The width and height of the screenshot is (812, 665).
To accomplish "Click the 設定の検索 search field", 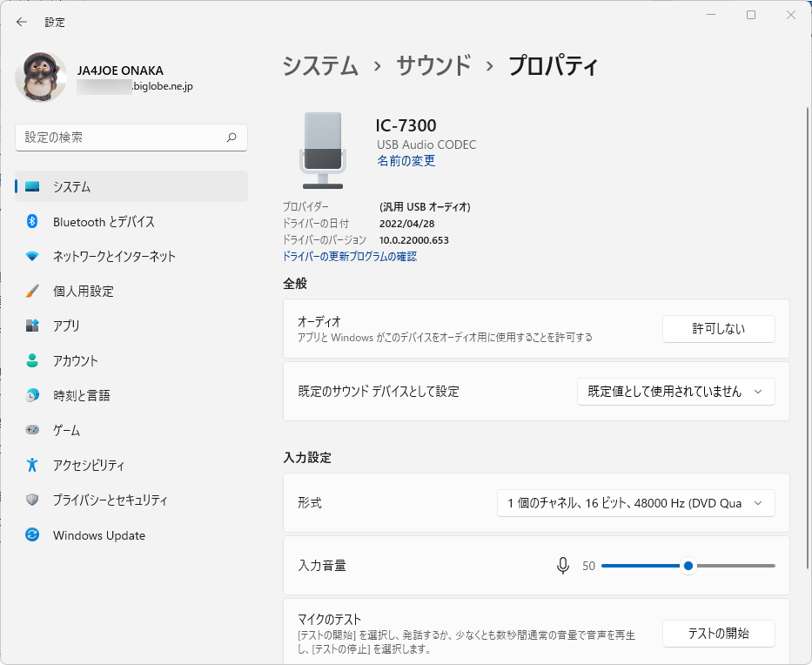I will pos(131,137).
